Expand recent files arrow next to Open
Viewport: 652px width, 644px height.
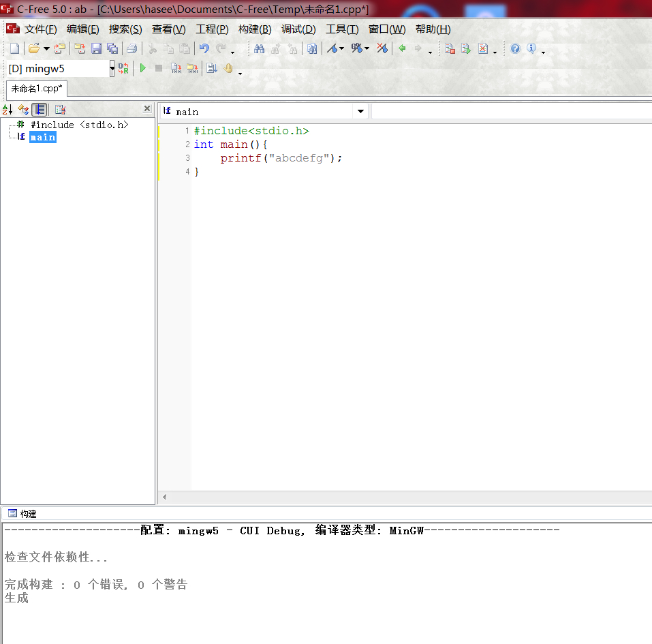click(x=46, y=49)
